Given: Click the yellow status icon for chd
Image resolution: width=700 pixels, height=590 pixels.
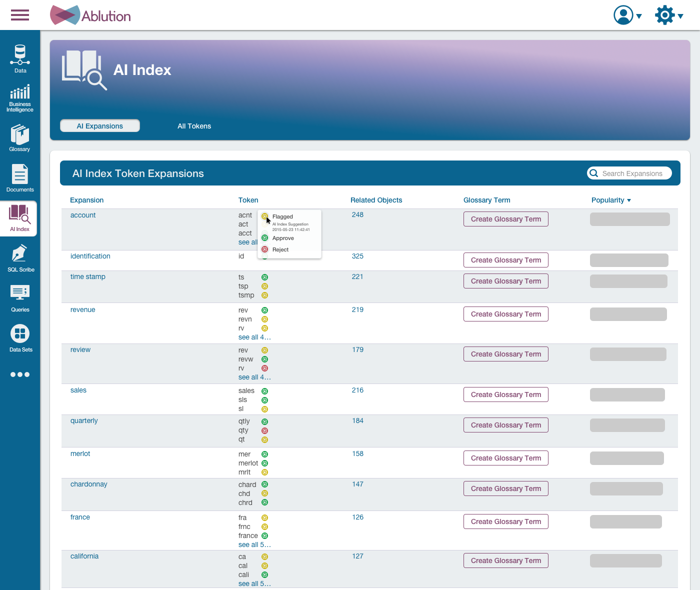Looking at the screenshot, I should [265, 493].
